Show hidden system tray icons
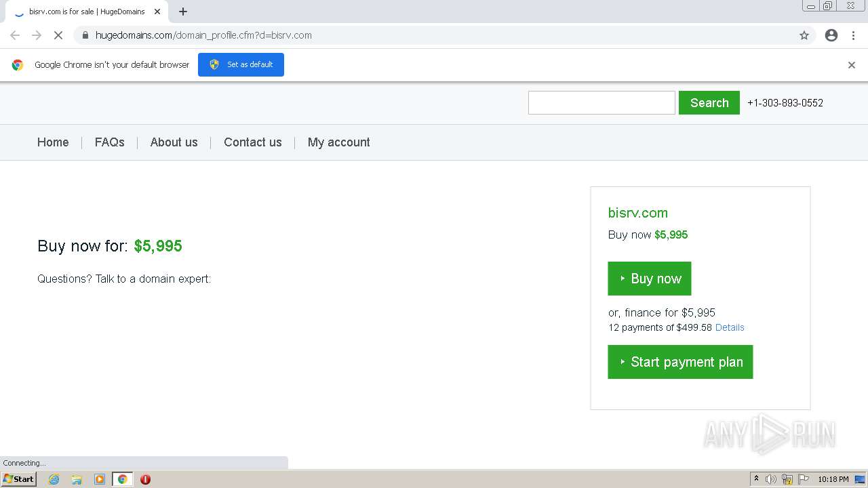 [756, 479]
